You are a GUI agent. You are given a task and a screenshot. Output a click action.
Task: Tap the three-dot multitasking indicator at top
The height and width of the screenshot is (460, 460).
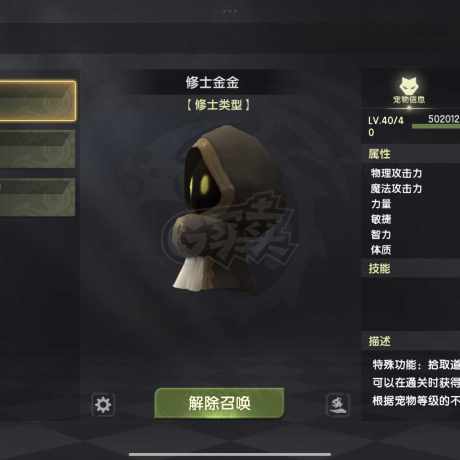pyautogui.click(x=230, y=11)
